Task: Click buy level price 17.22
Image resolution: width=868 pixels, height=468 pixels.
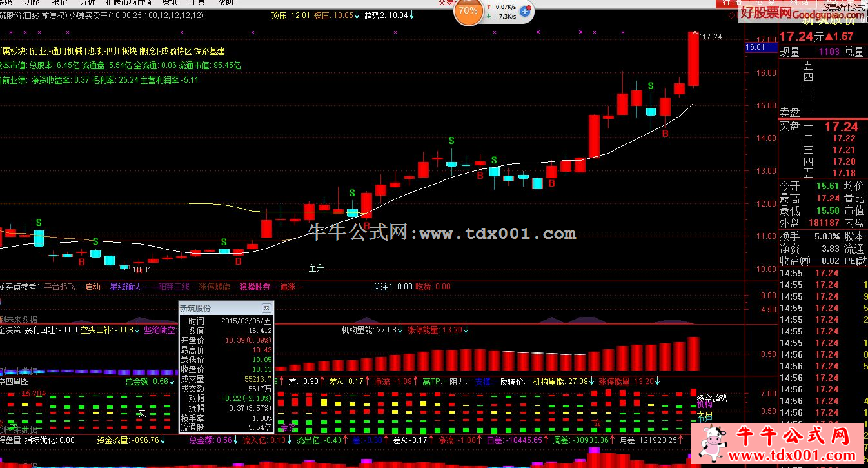Action: point(844,138)
